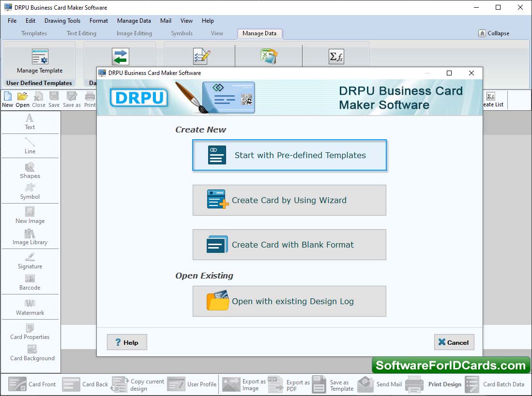Screen dimensions: 532x396
Task: Click the Save toolbar icon
Action: [54, 100]
